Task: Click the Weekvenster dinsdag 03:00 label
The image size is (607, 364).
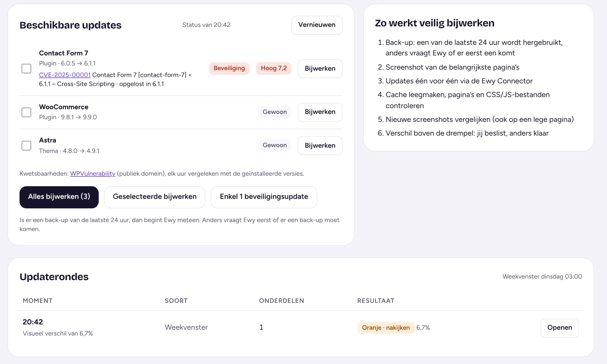Action: coord(542,276)
